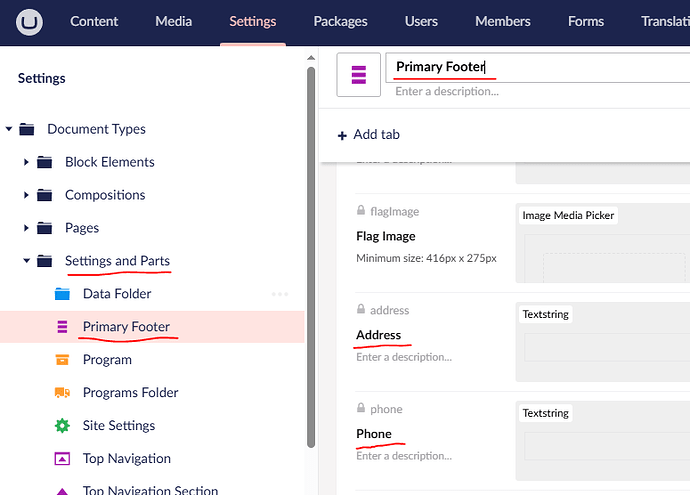Image resolution: width=690 pixels, height=495 pixels.
Task: Go to the Packages section
Action: (x=340, y=21)
